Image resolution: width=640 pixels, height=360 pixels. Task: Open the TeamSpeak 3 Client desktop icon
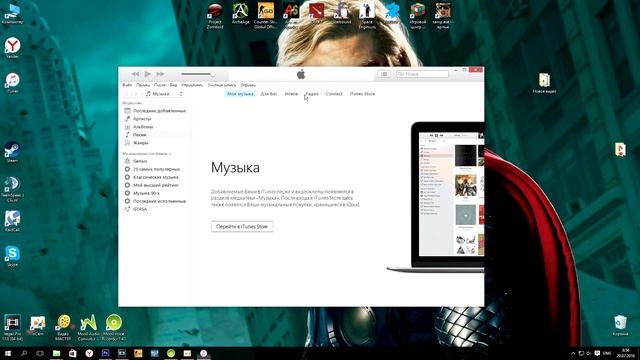pyautogui.click(x=12, y=189)
